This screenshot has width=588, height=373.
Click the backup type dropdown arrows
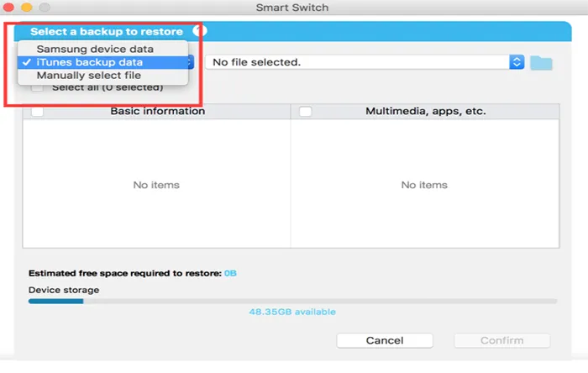pyautogui.click(x=190, y=62)
